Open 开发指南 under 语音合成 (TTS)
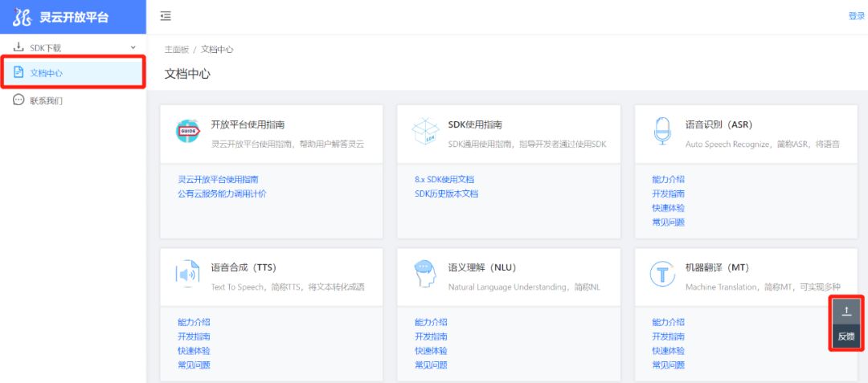 point(194,336)
